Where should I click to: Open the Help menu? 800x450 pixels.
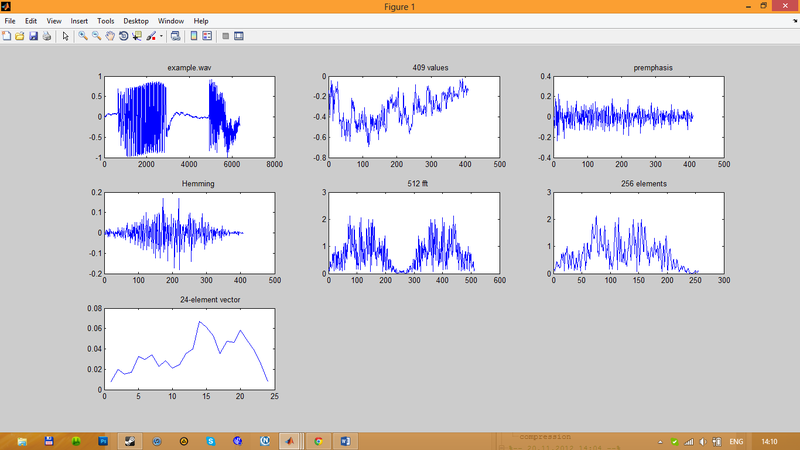click(x=201, y=21)
